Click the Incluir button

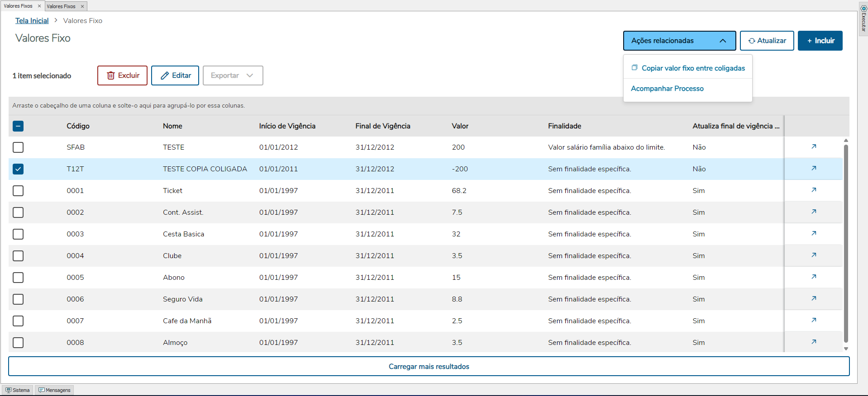[x=820, y=41]
